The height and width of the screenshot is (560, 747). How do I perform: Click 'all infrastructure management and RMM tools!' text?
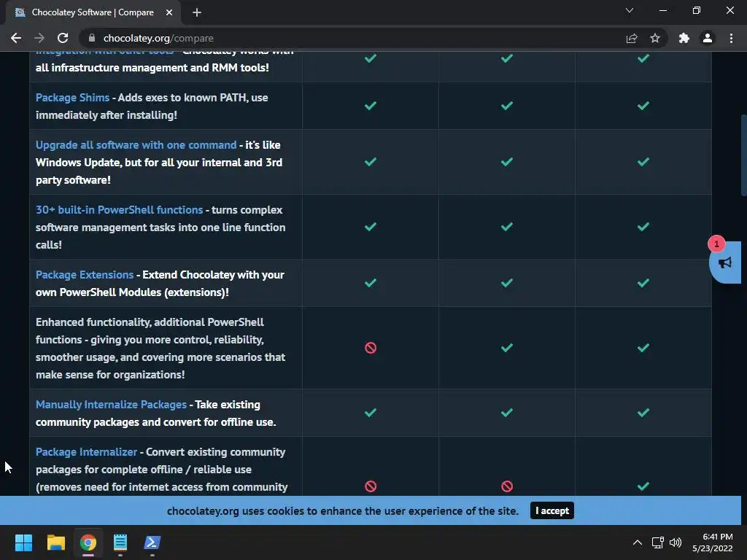click(152, 68)
